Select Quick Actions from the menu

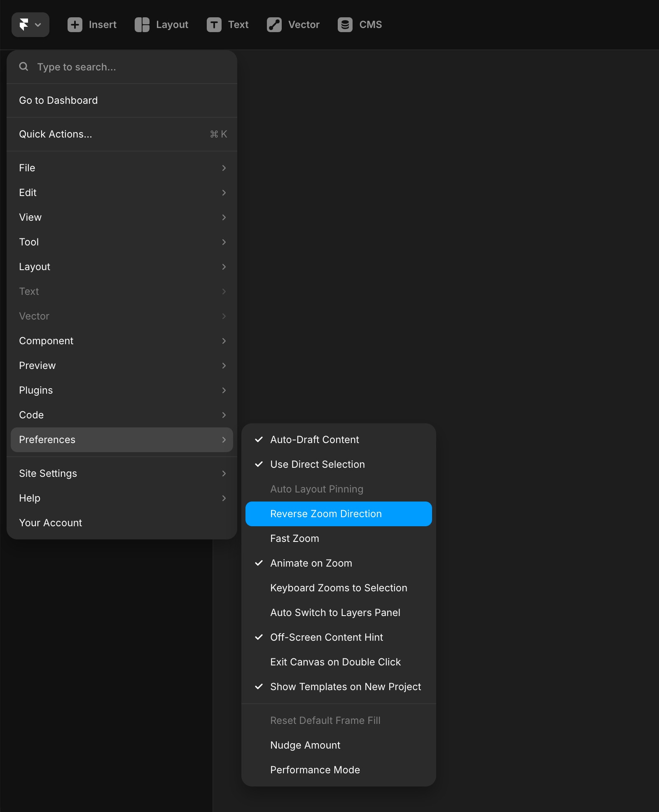click(56, 134)
